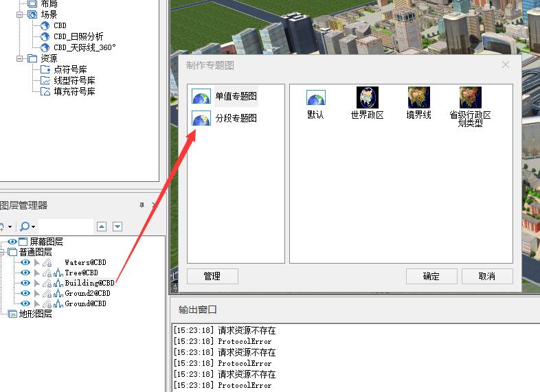The image size is (540, 392).
Task: Cancel with the 取消 button
Action: [487, 277]
